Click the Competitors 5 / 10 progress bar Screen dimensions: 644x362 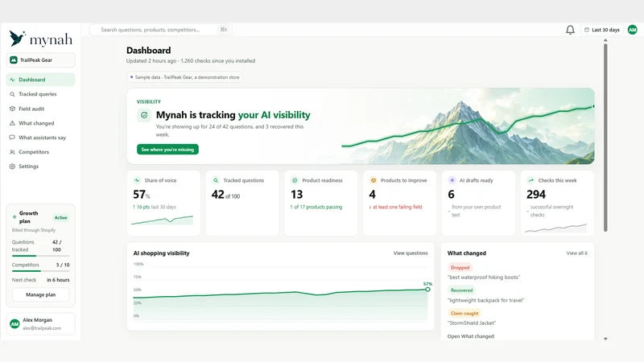41,271
